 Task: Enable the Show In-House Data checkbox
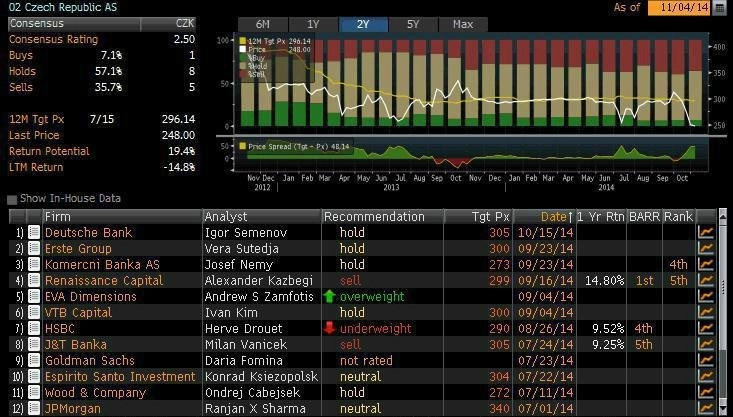(x=12, y=200)
